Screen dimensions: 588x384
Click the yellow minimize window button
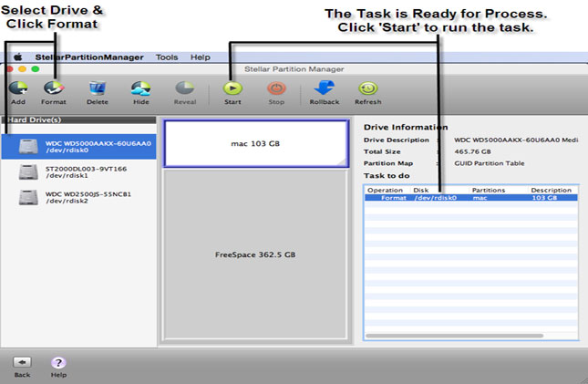[x=22, y=69]
